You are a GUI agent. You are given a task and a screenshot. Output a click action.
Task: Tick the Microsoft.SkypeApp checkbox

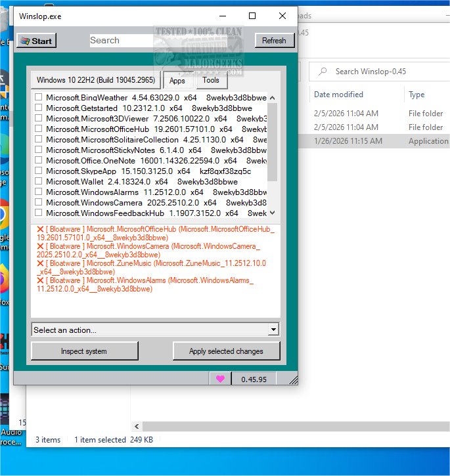tap(38, 170)
